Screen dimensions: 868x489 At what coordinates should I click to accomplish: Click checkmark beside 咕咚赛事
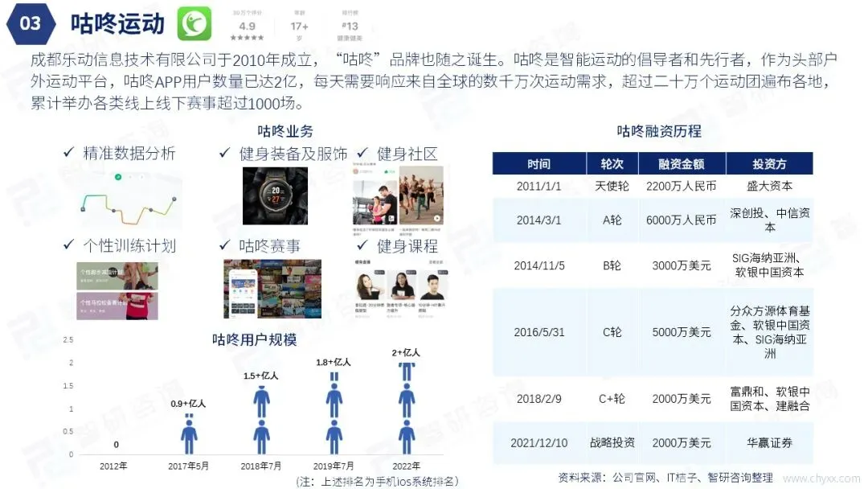pos(224,244)
